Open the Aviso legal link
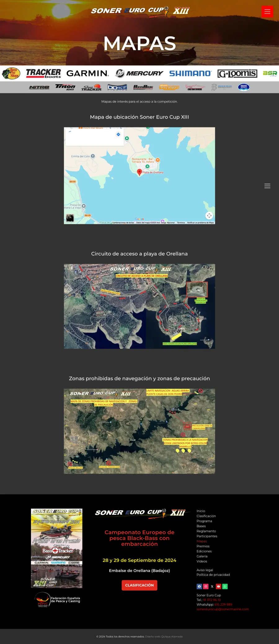The width and height of the screenshot is (279, 644). [x=205, y=570]
